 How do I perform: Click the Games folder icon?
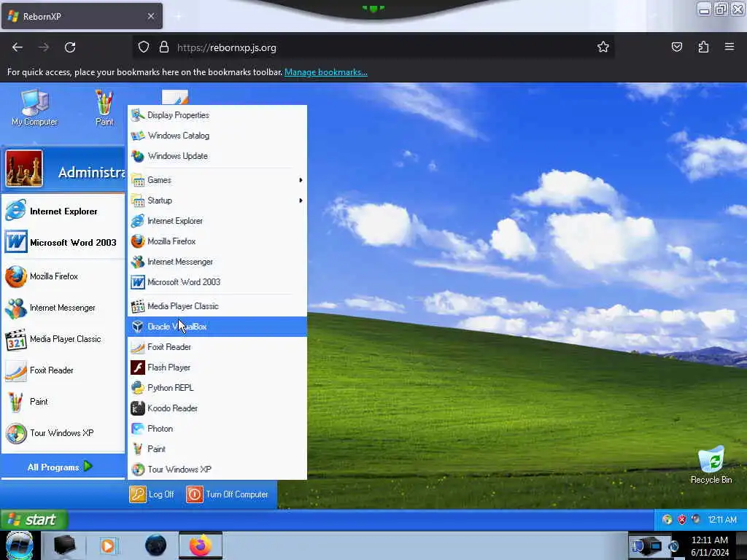point(138,180)
